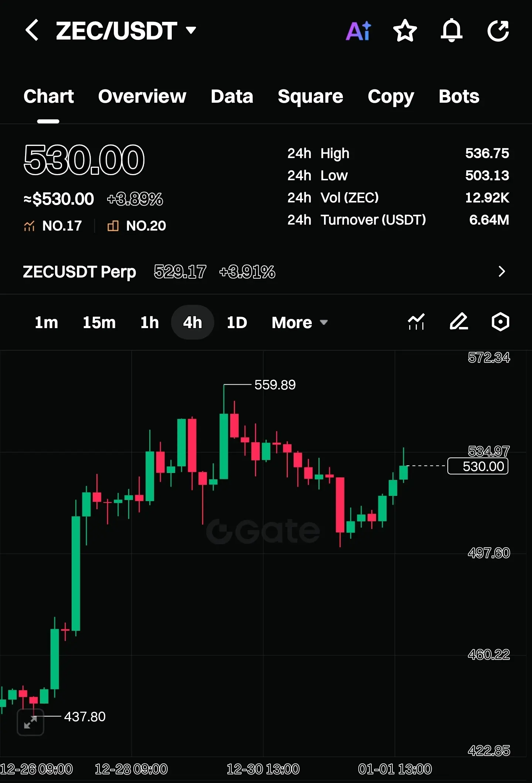Tap the current price tag 530.00 on axis
The height and width of the screenshot is (783, 532).
pos(478,466)
